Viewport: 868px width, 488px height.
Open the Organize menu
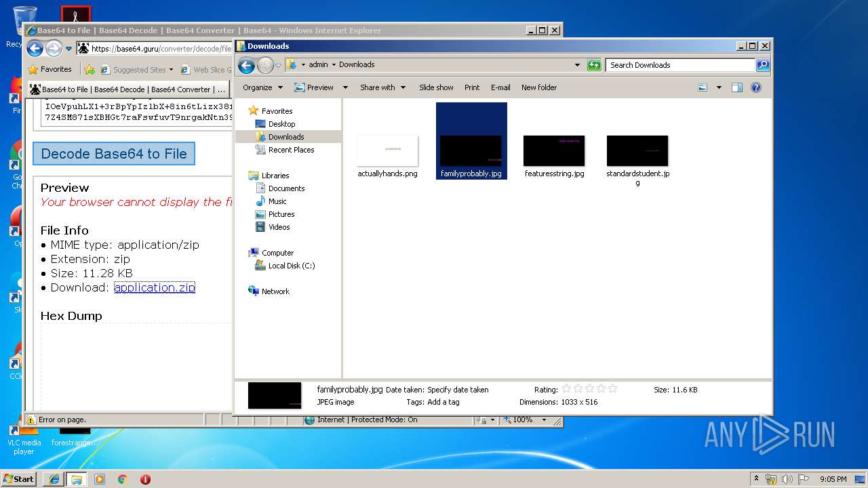tap(262, 87)
